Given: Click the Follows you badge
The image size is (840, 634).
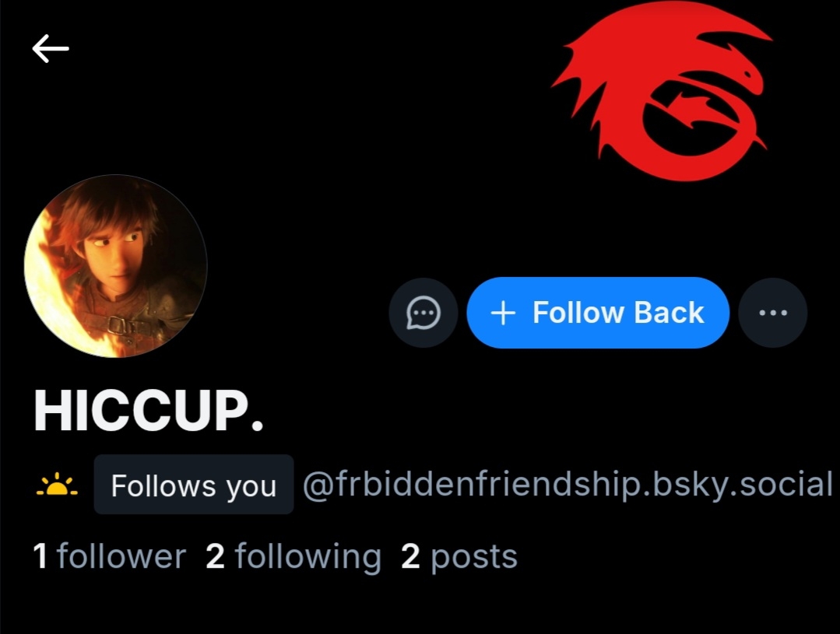Looking at the screenshot, I should [193, 485].
